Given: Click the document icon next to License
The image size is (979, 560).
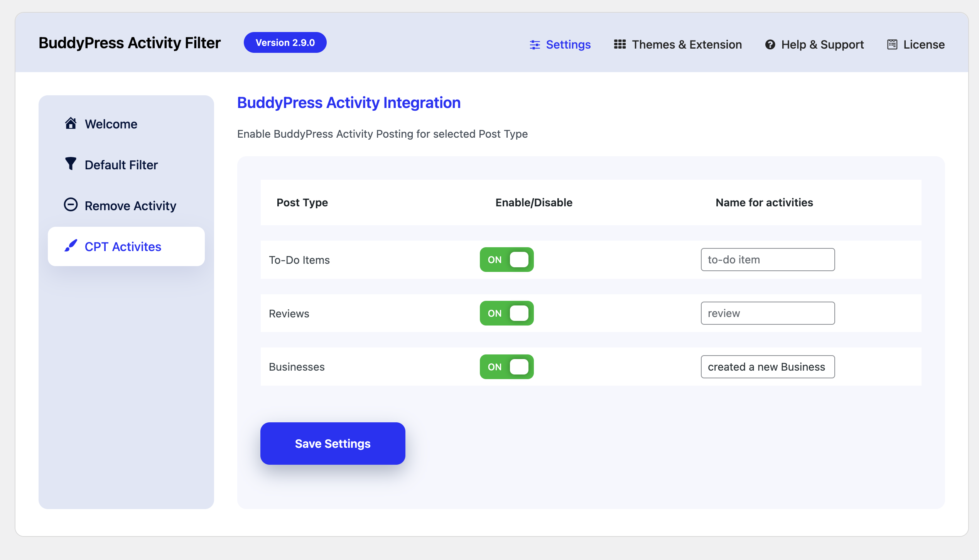Looking at the screenshot, I should 892,44.
